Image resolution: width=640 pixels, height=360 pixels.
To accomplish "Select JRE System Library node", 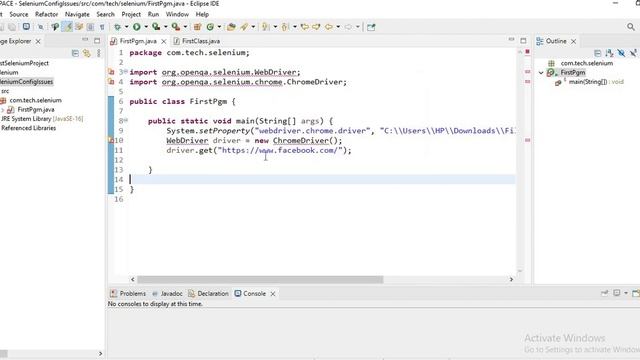I will click(42, 119).
